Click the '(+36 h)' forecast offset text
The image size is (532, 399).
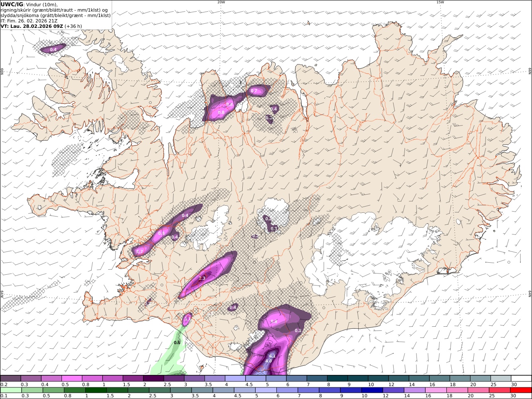(73, 26)
